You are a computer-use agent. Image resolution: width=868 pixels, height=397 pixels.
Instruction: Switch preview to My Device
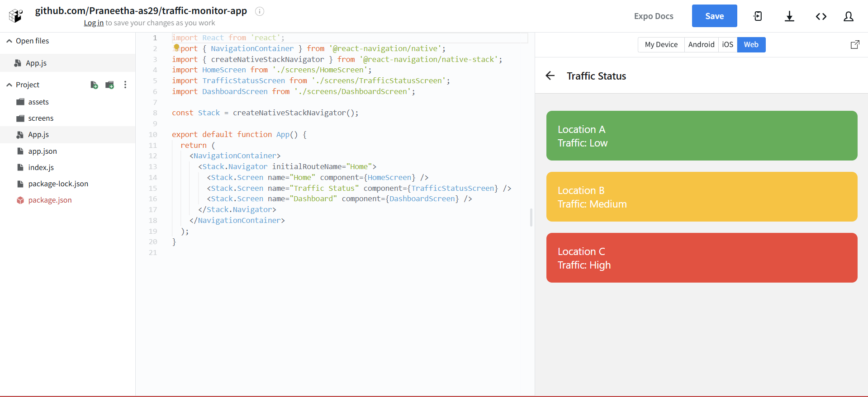(x=661, y=45)
